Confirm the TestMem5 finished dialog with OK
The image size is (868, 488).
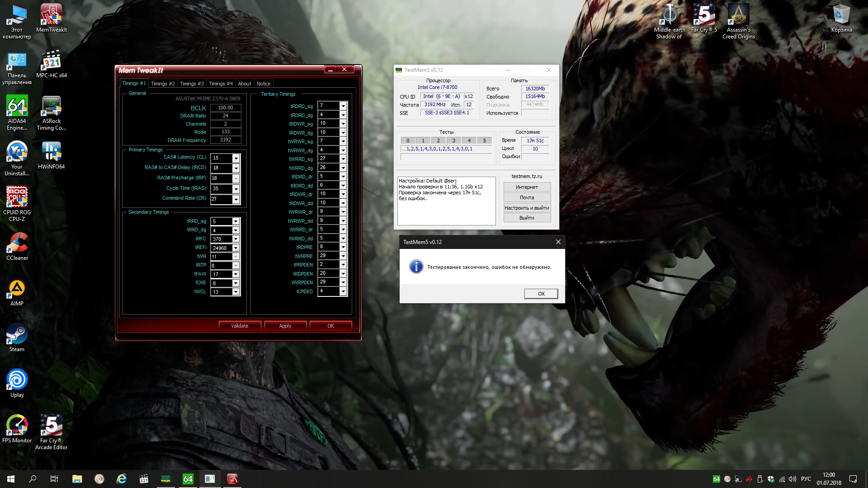click(541, 294)
